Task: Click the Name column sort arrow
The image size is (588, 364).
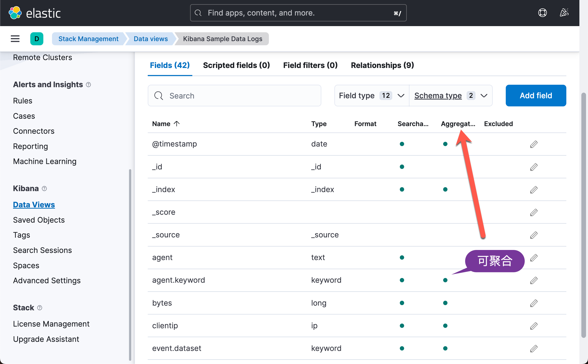Action: (x=177, y=124)
